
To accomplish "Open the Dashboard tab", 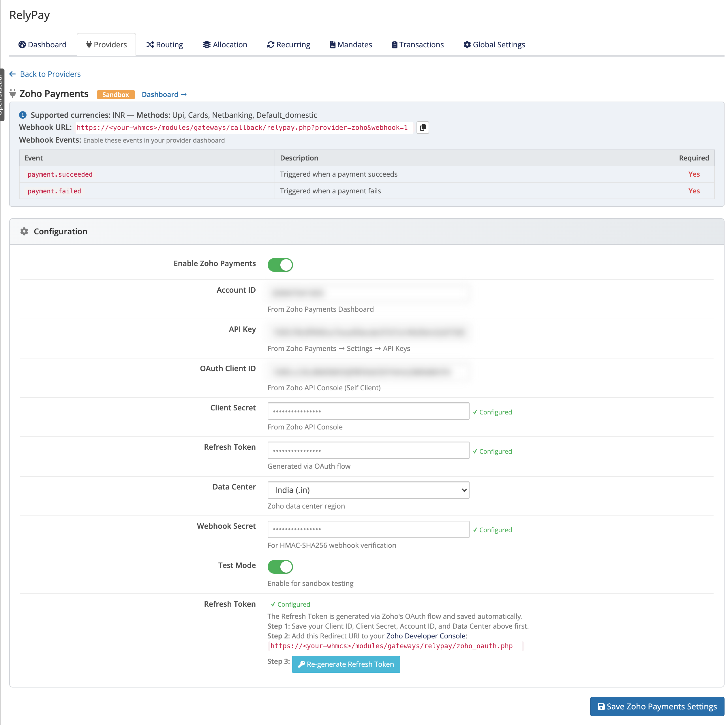I will click(42, 44).
